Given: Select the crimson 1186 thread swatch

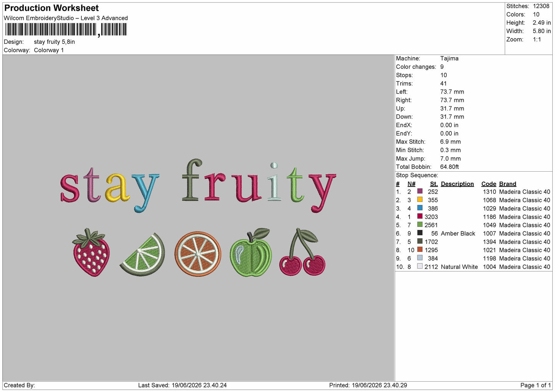Looking at the screenshot, I should [420, 217].
